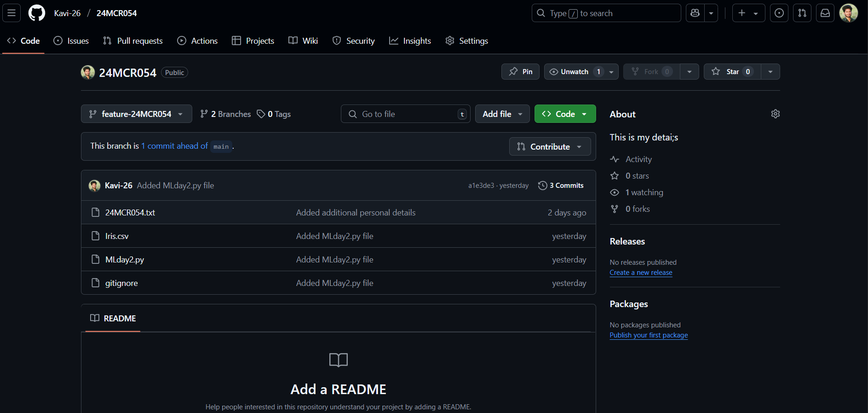Open the Wiki tab
868x413 pixels.
click(303, 41)
